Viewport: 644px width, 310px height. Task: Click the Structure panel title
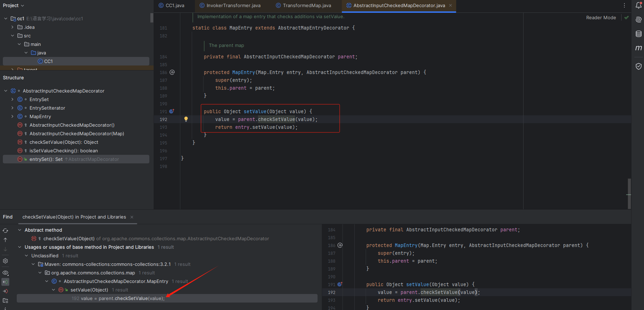pos(13,78)
